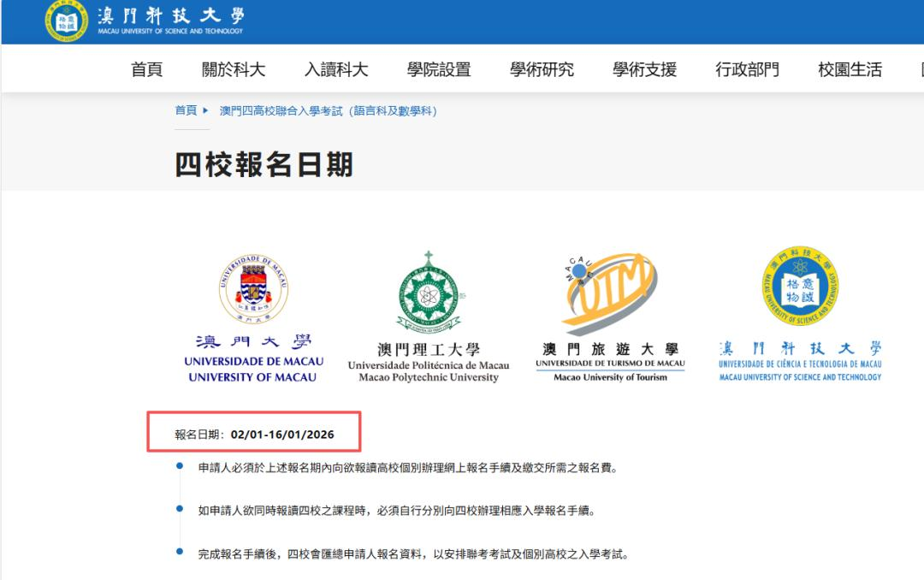Click the breadcrumb arrow separator icon
924x580 pixels.
click(206, 110)
